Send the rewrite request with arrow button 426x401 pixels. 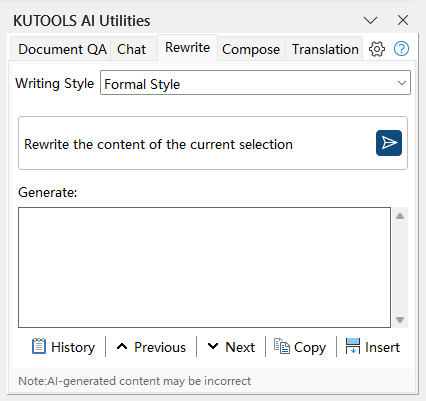389,143
